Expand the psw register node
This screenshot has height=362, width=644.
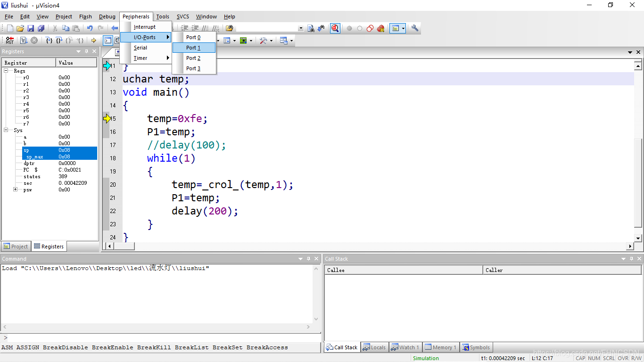(16, 189)
